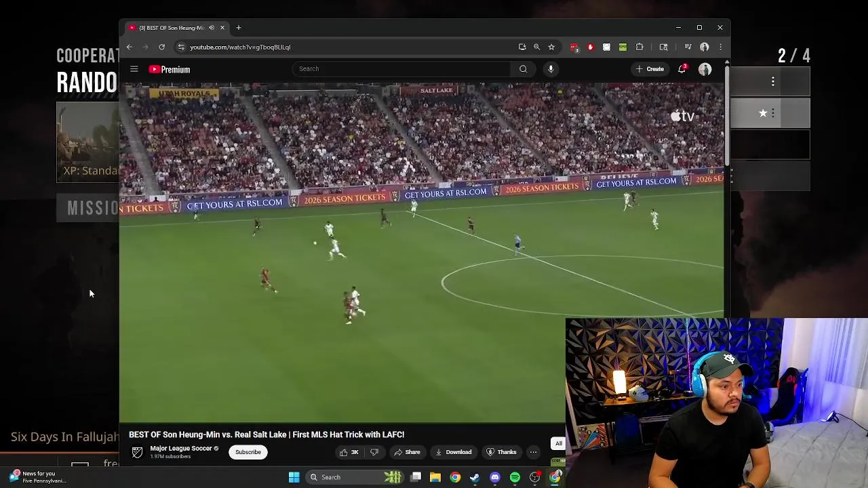Screen dimensions: 868x488
Task: Open the News for you taskbar widget
Action: pyautogui.click(x=37, y=477)
